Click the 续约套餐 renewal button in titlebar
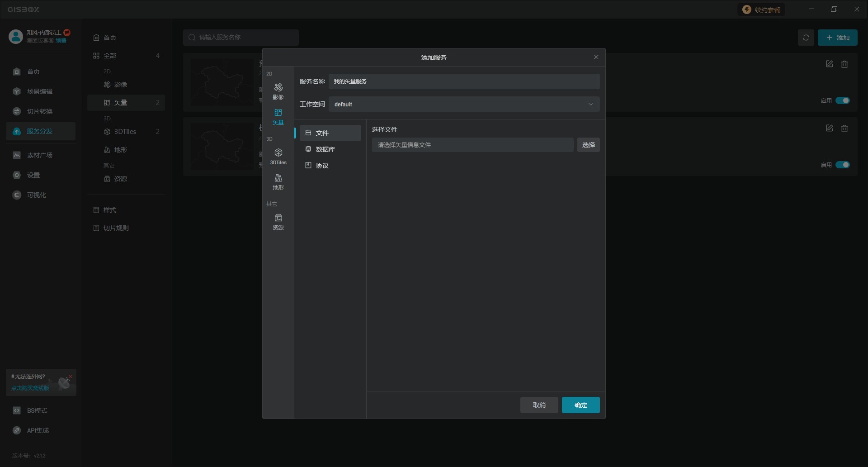The width and height of the screenshot is (868, 467). [x=762, y=10]
